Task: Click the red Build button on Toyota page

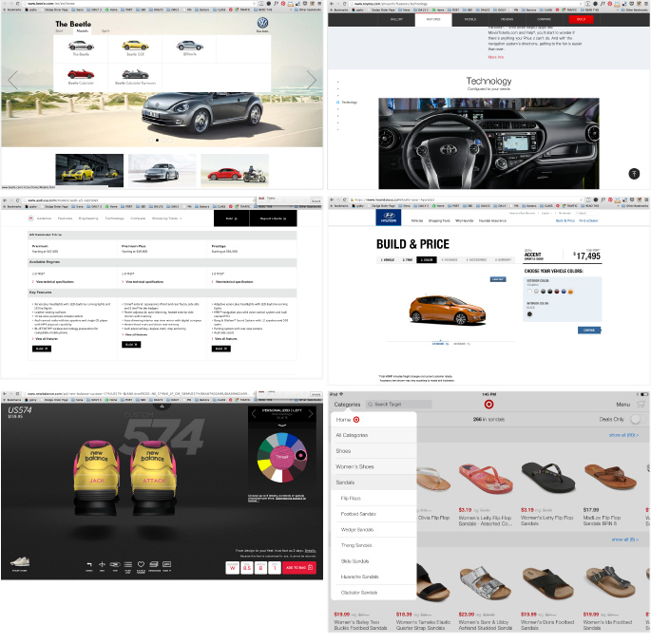Action: pyautogui.click(x=582, y=20)
